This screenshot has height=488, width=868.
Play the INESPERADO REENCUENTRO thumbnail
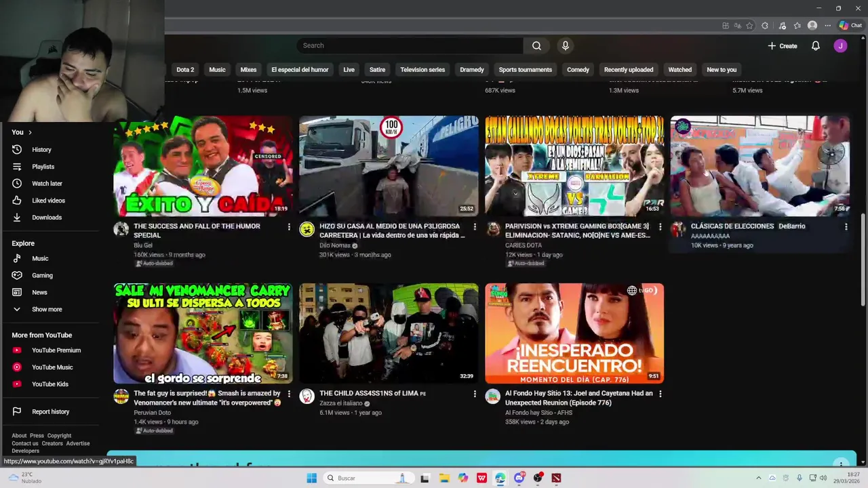click(574, 333)
